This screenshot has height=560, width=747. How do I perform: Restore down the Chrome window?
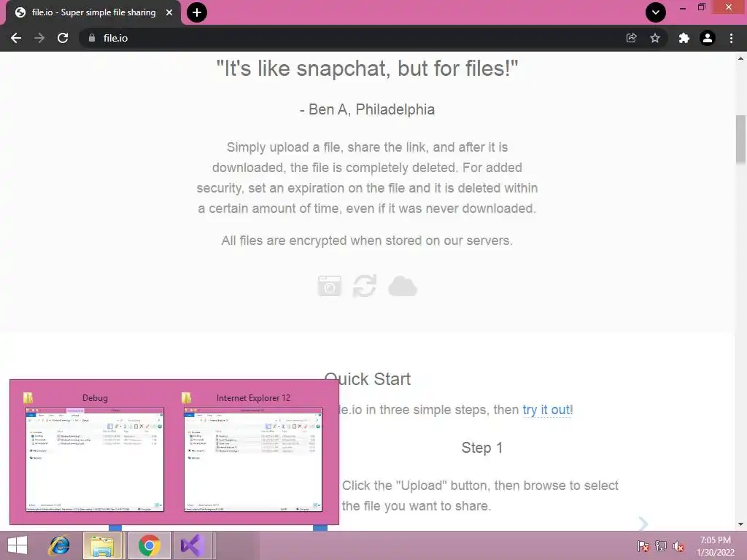coord(702,7)
